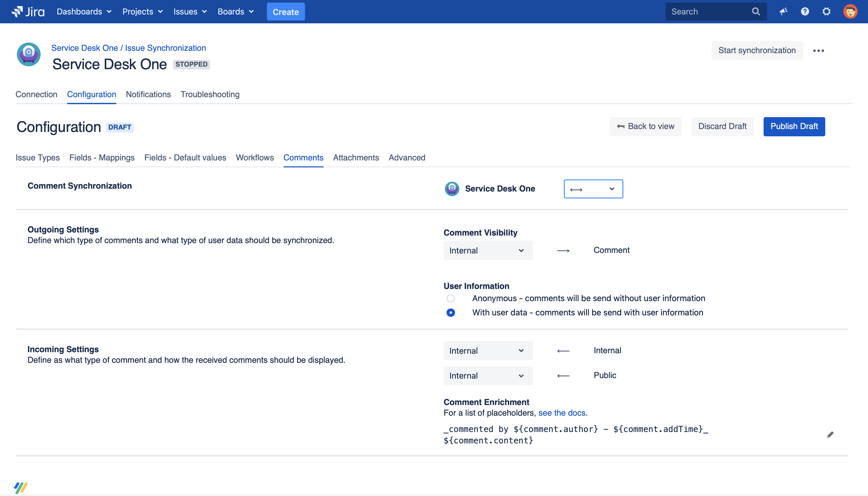
Task: Keep With user data radio button selected
Action: pyautogui.click(x=451, y=312)
